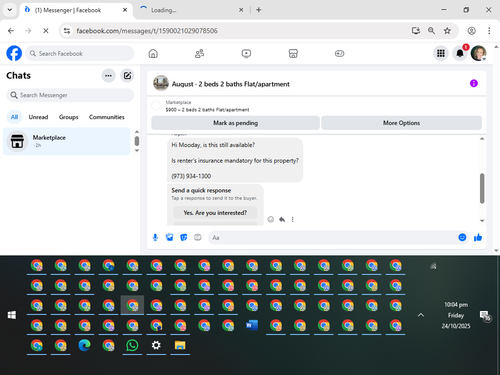This screenshot has width=500, height=375.
Task: Go to the Facebook Home feed icon
Action: pyautogui.click(x=153, y=53)
